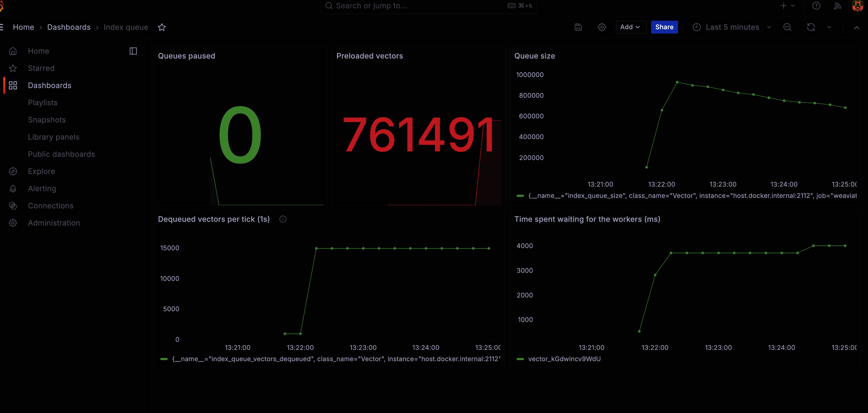Viewport: 868px width, 413px height.
Task: Refresh the dashboard
Action: point(811,27)
